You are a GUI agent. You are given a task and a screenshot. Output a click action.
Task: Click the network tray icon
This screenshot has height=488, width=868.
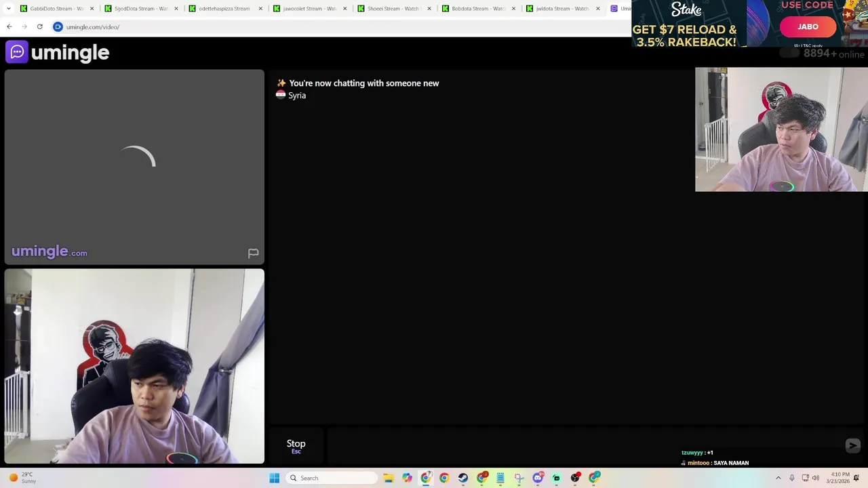[805, 478]
